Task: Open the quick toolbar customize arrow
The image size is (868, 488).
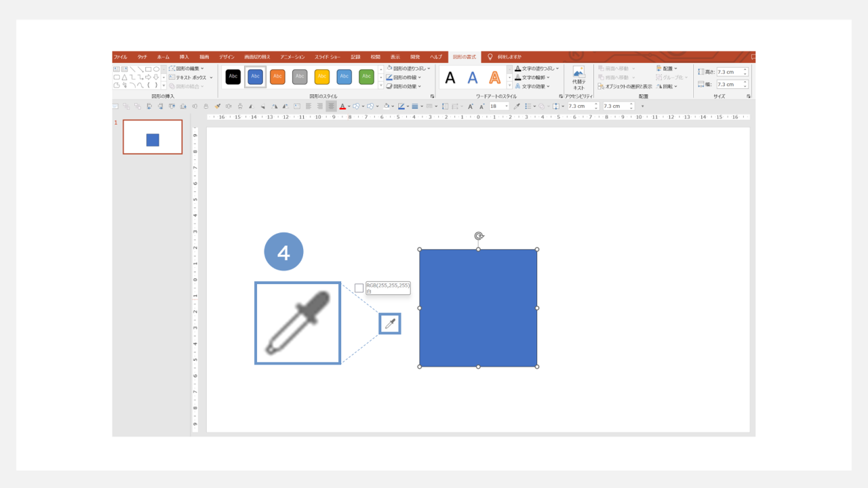Action: tap(642, 106)
